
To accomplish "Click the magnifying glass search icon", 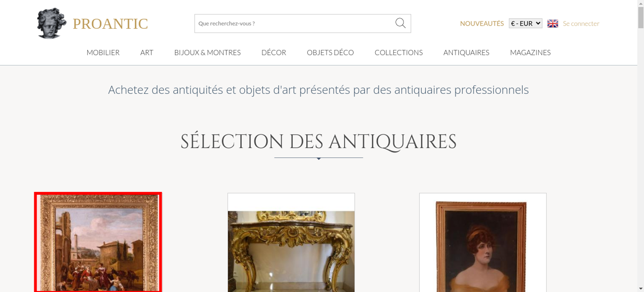I will point(400,23).
